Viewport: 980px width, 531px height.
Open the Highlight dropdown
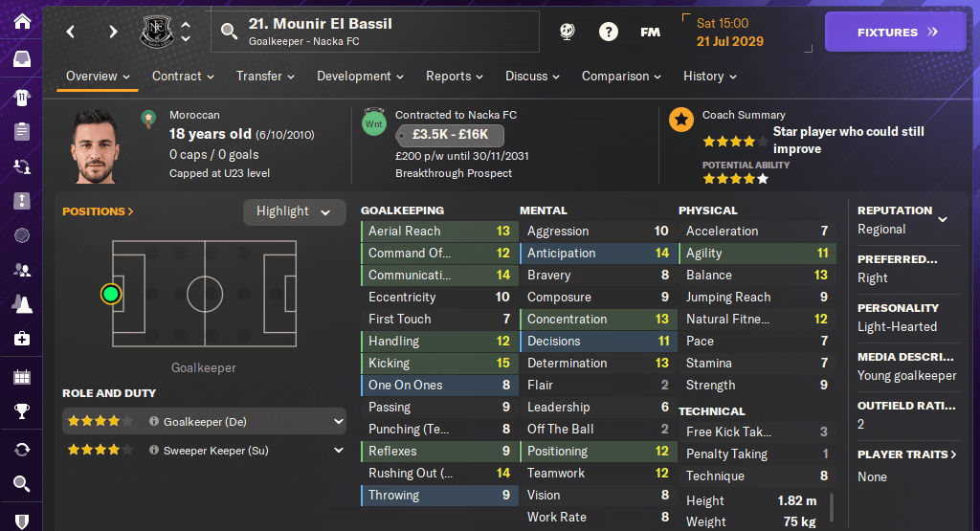(294, 211)
